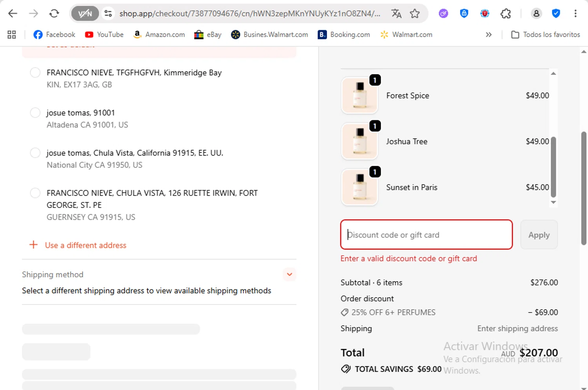
Task: Open Chrome three-dot menu
Action: (575, 14)
